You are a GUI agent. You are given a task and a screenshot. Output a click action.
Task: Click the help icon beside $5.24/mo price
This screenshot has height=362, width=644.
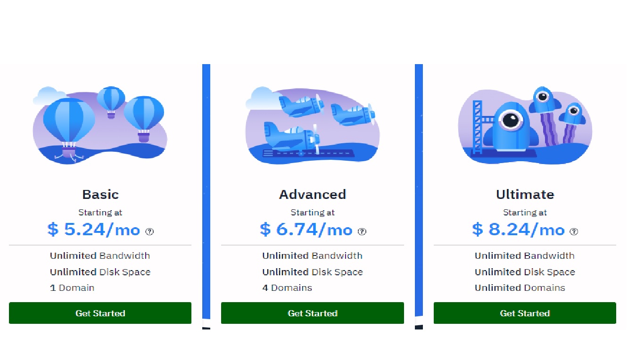click(149, 231)
